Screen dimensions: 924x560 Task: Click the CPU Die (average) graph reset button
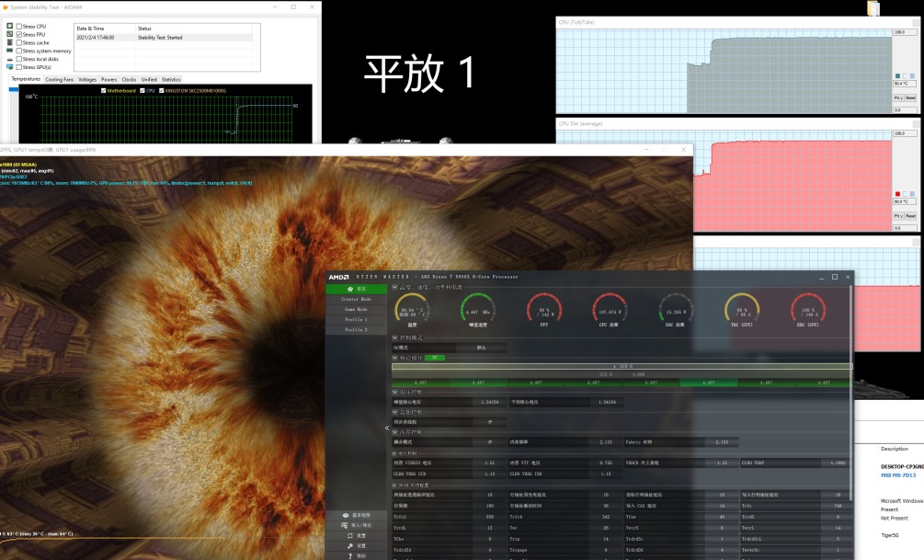(x=910, y=216)
